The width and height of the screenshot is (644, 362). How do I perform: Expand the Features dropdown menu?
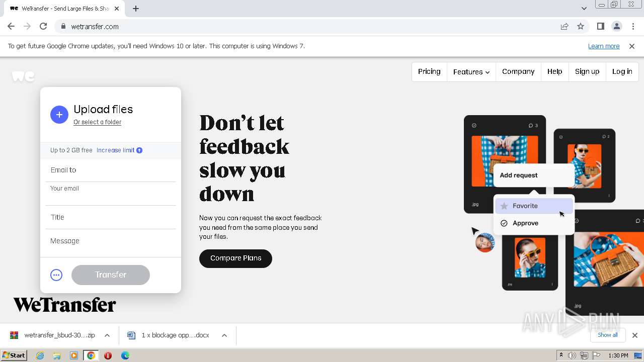point(471,72)
